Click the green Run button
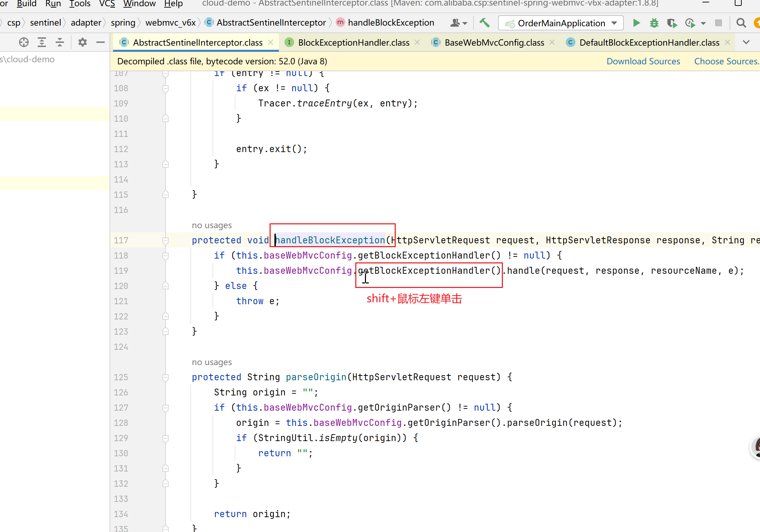This screenshot has height=532, width=760. [x=636, y=23]
